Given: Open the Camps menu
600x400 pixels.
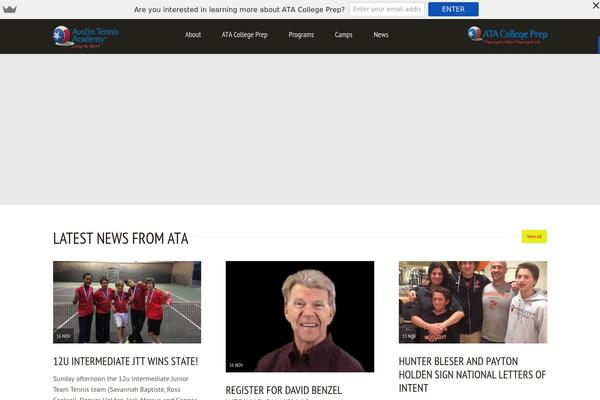Looking at the screenshot, I should [343, 35].
